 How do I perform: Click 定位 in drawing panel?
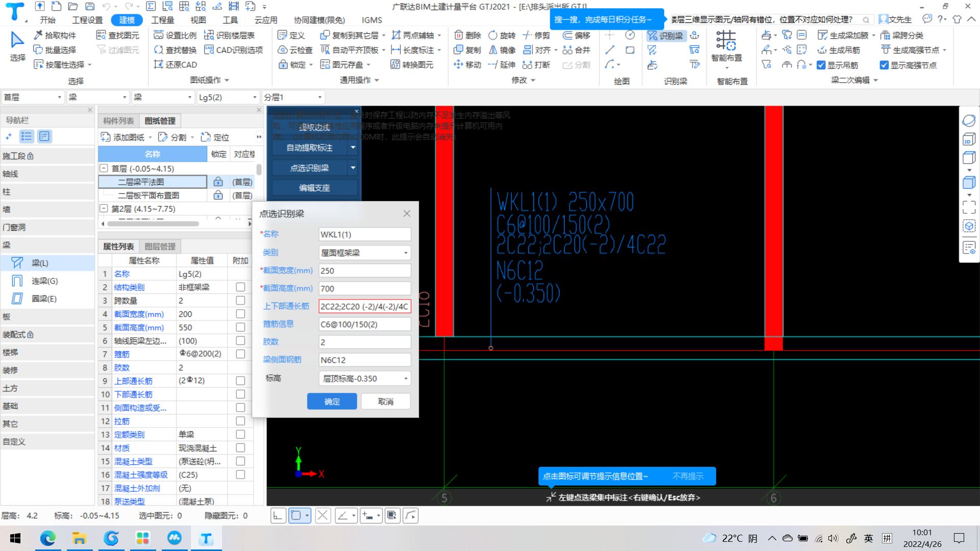[215, 137]
